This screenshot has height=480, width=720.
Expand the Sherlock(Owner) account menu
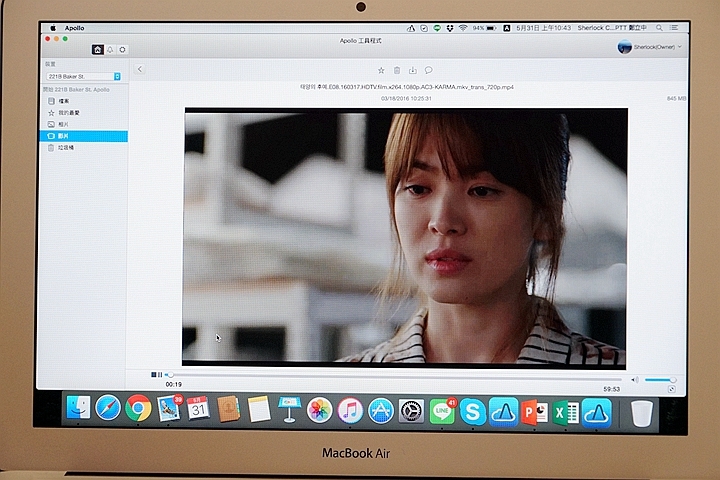point(649,47)
